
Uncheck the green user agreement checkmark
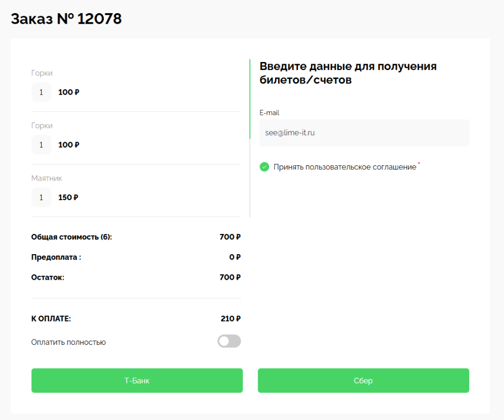click(264, 167)
